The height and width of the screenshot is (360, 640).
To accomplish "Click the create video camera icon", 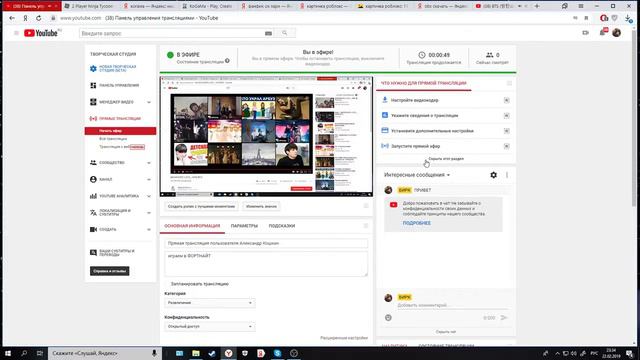I will click(585, 33).
